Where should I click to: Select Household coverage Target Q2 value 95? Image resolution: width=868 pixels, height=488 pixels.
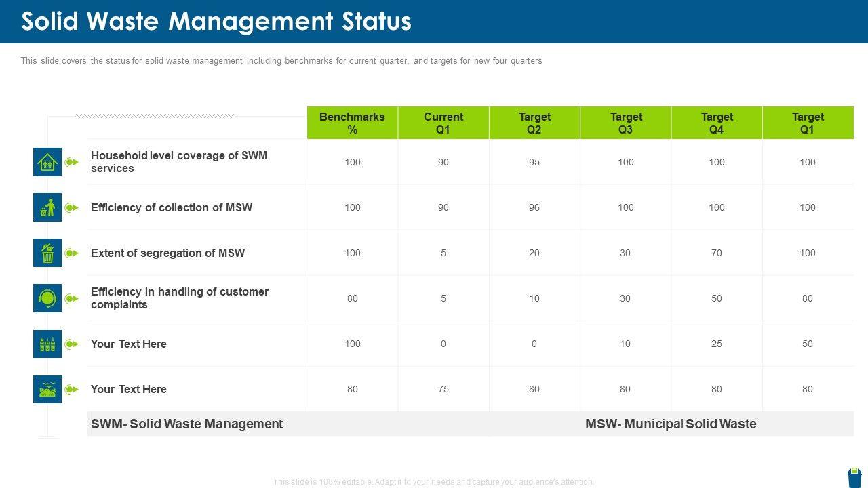click(534, 162)
